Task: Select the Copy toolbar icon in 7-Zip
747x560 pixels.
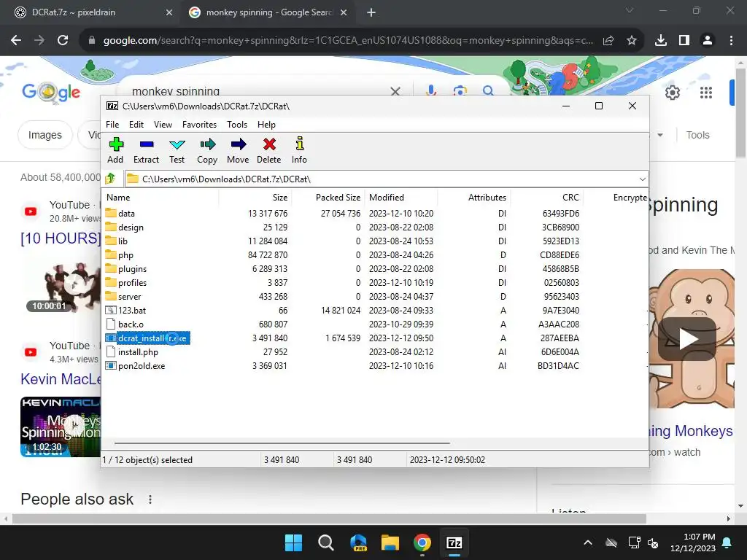Action: point(207,150)
